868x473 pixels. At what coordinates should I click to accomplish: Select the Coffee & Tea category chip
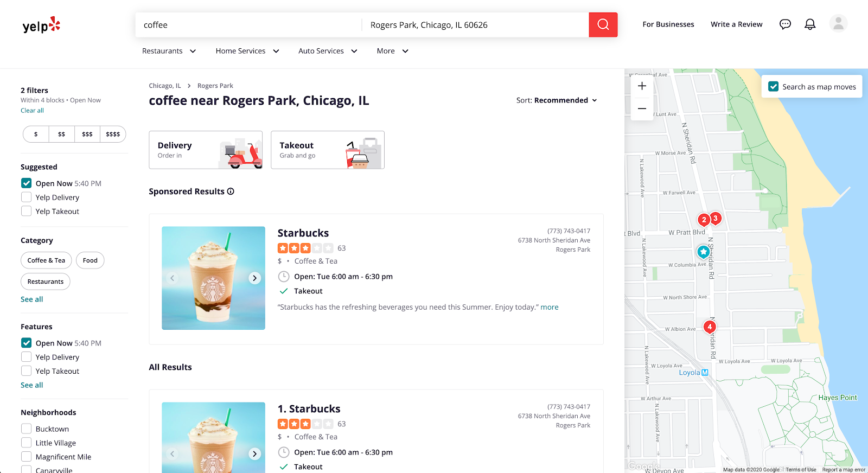(x=46, y=260)
